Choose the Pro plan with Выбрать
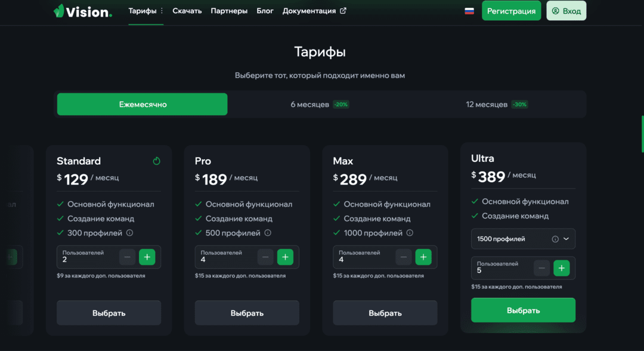This screenshot has height=351, width=644. 247,313
